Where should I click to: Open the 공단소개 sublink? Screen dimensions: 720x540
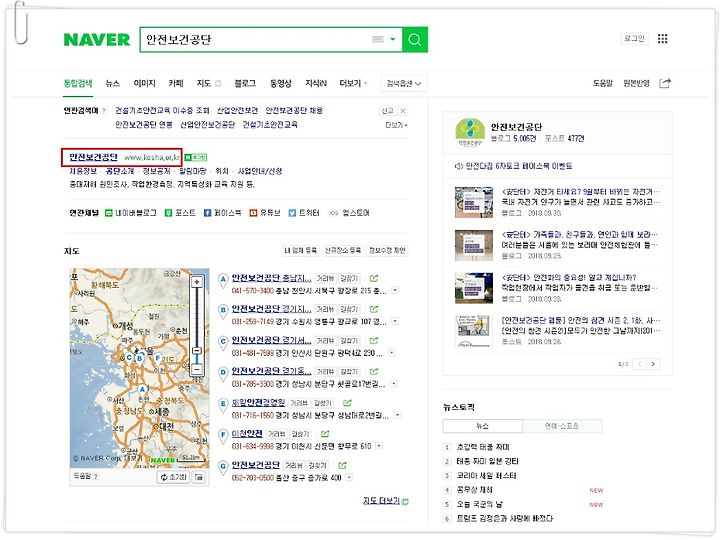119,171
